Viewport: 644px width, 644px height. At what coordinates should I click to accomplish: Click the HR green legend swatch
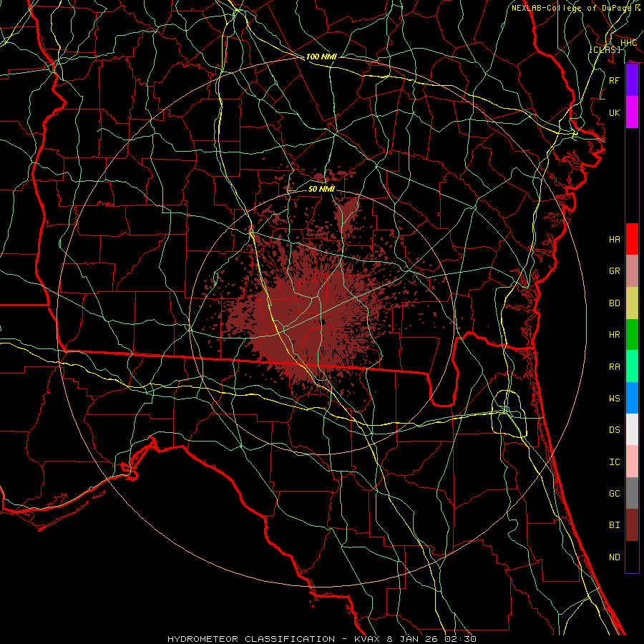(x=632, y=334)
